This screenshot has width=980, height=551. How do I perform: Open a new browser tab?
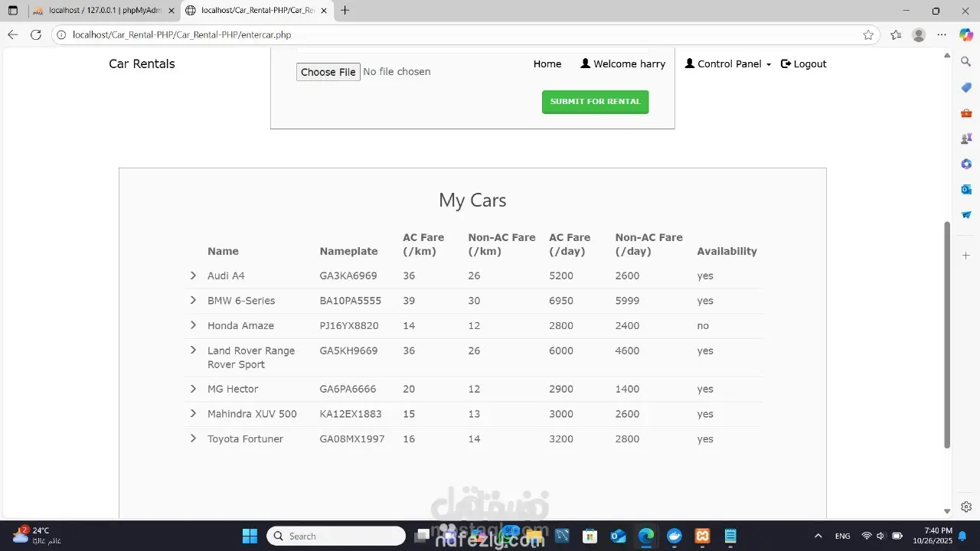pyautogui.click(x=345, y=11)
